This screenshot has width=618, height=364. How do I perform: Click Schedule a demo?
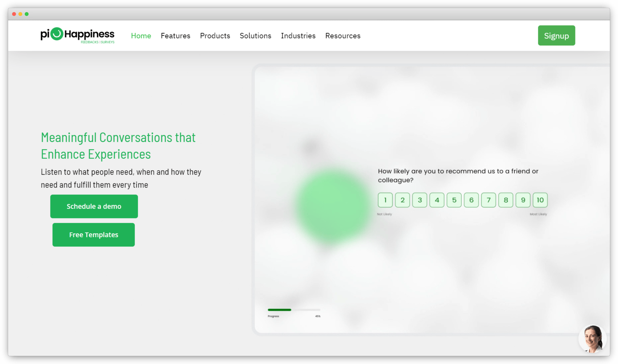tap(94, 206)
